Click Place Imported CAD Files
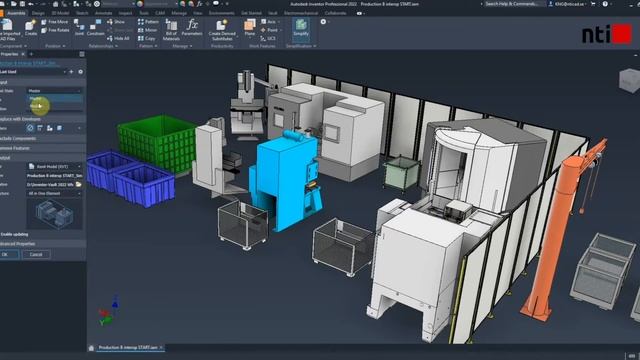This screenshot has height=360, width=640. click(x=8, y=29)
